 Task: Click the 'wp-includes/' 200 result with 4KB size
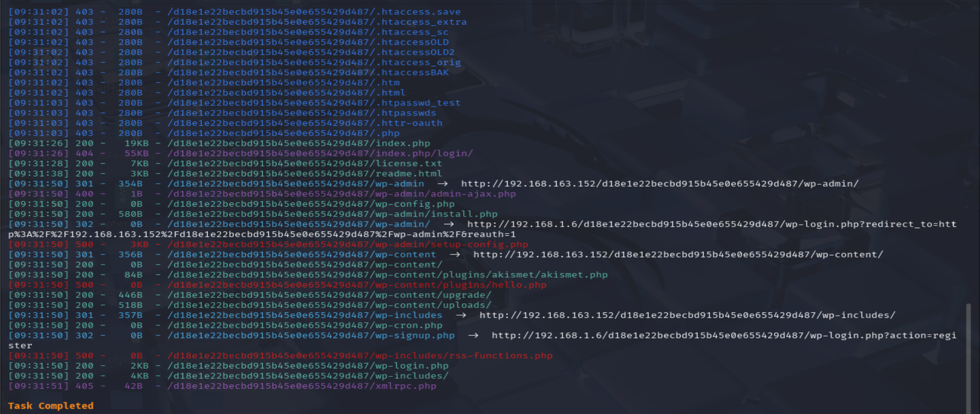click(308, 376)
